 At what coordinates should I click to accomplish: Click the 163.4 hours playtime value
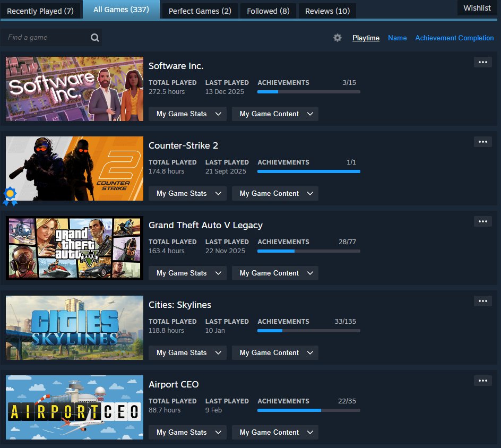(x=167, y=251)
